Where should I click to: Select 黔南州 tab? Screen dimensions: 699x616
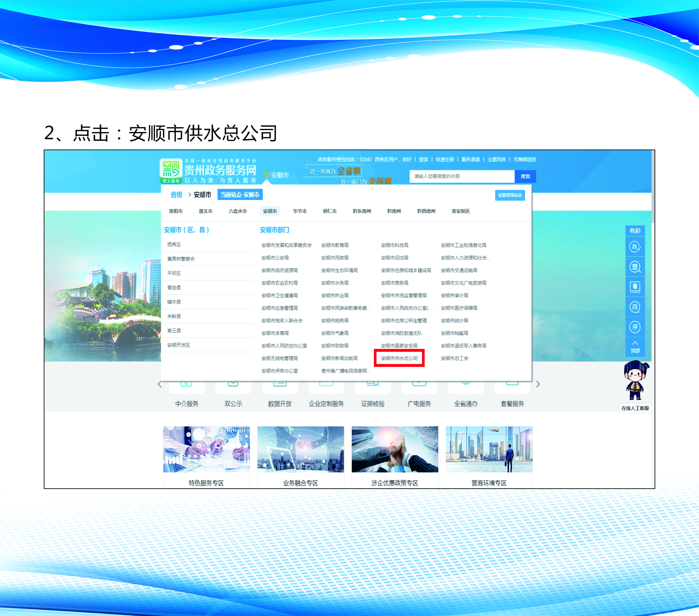pyautogui.click(x=394, y=211)
